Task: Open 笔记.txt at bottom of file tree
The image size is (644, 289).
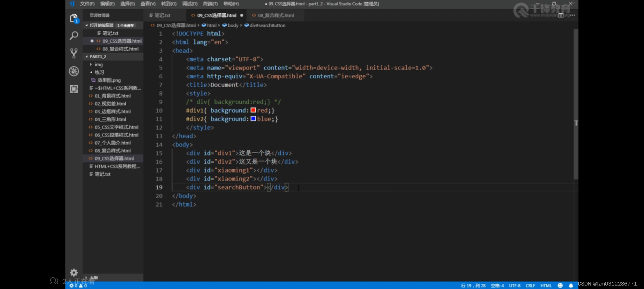Action: [x=113, y=174]
